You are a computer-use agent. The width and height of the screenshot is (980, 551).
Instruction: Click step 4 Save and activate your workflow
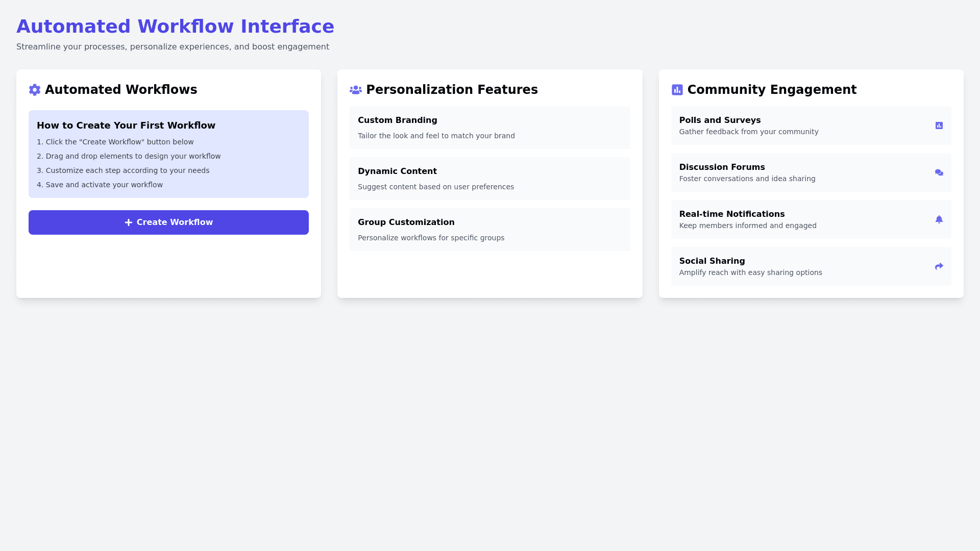(100, 185)
